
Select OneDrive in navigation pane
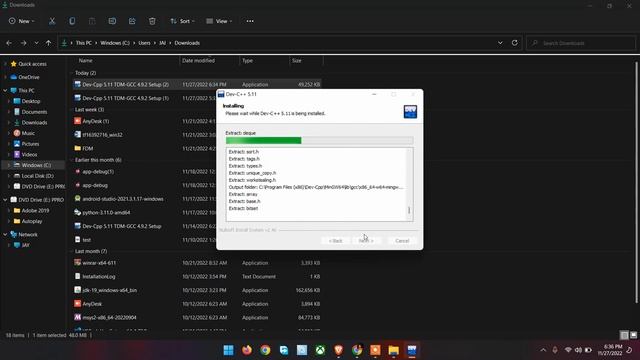click(x=29, y=77)
